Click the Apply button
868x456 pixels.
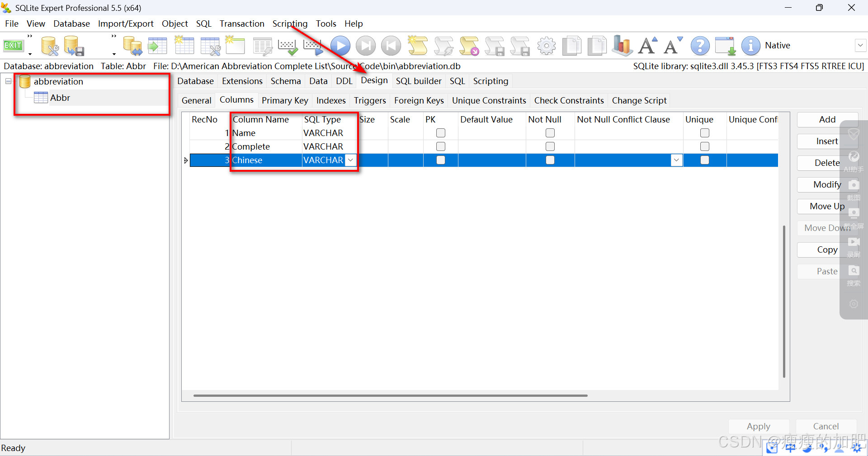pos(759,426)
